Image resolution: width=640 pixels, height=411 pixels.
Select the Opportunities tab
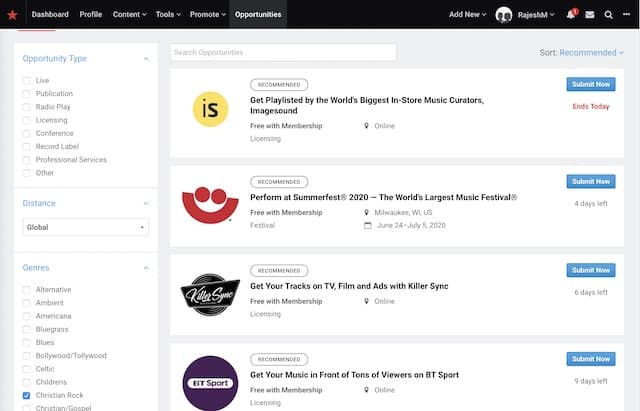(x=258, y=14)
